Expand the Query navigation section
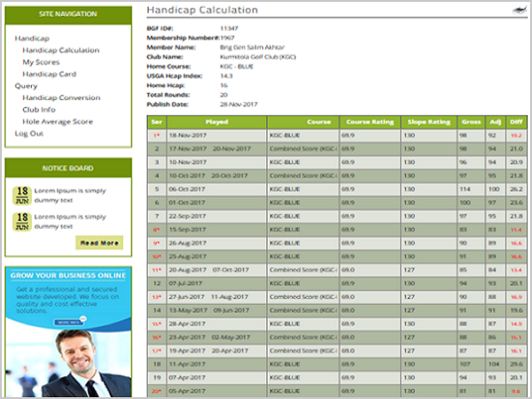532x399 pixels. tap(27, 86)
